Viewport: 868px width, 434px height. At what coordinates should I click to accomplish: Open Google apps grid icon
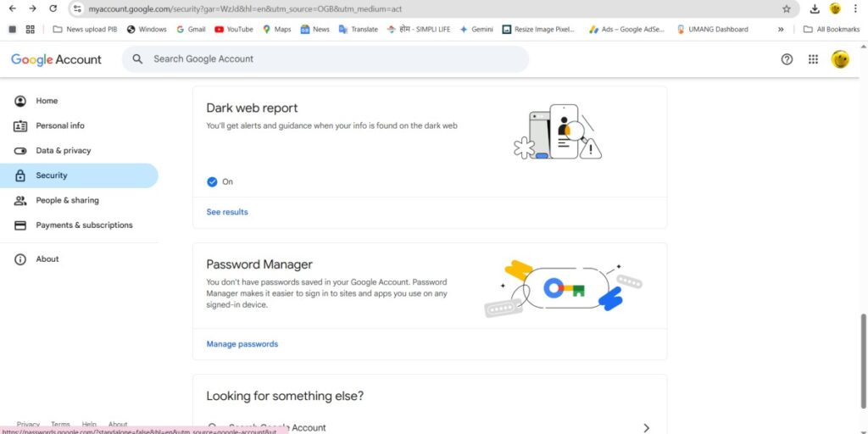pyautogui.click(x=813, y=59)
